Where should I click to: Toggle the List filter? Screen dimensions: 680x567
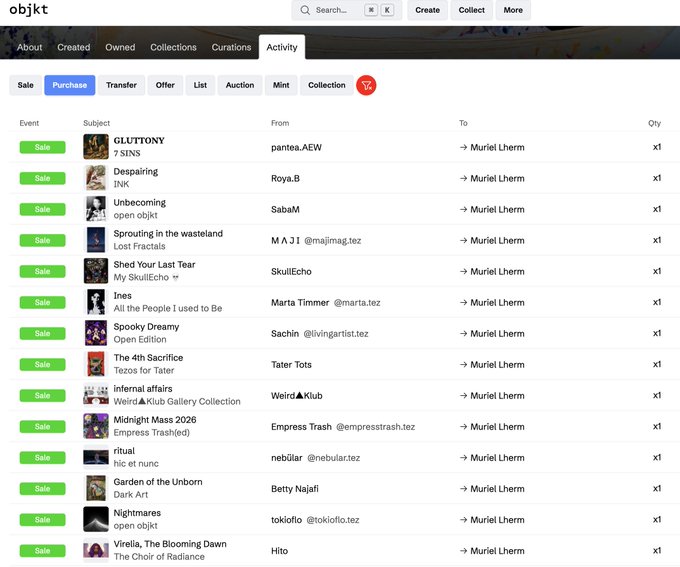click(x=200, y=85)
